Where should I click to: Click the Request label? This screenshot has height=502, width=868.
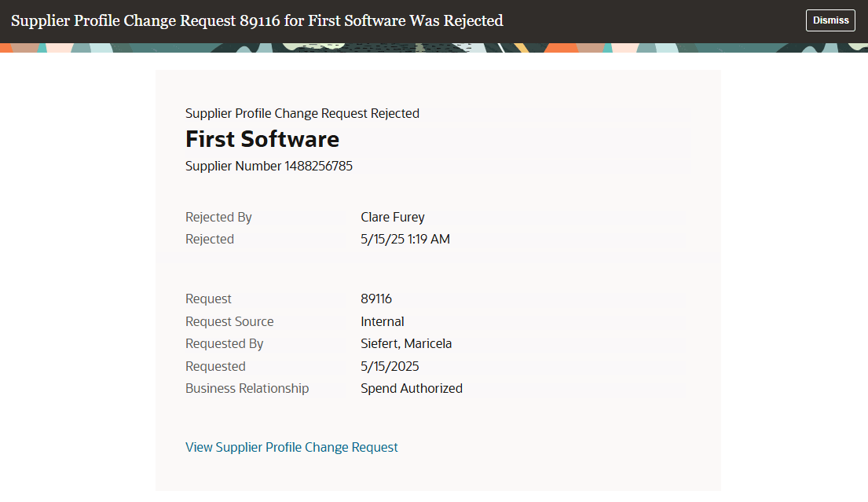pos(208,299)
